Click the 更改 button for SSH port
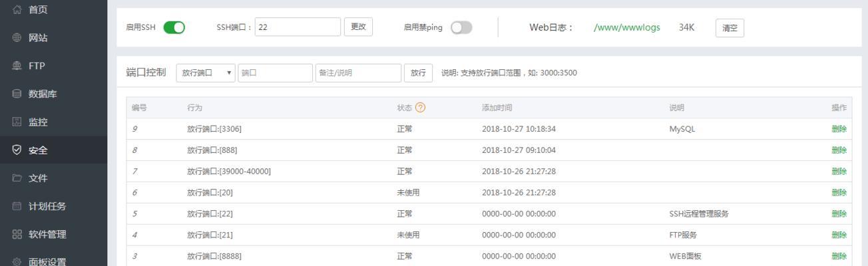 pos(358,27)
